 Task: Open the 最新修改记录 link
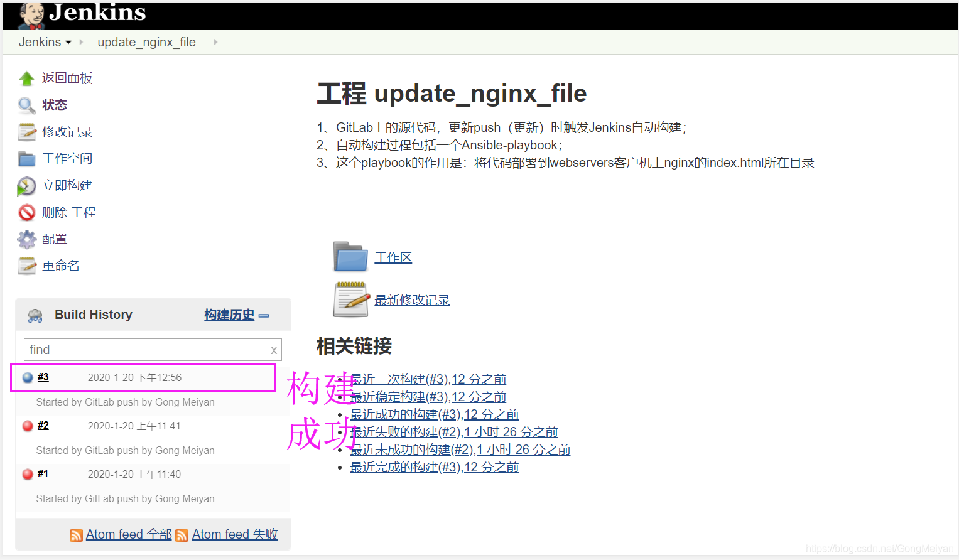click(x=412, y=301)
